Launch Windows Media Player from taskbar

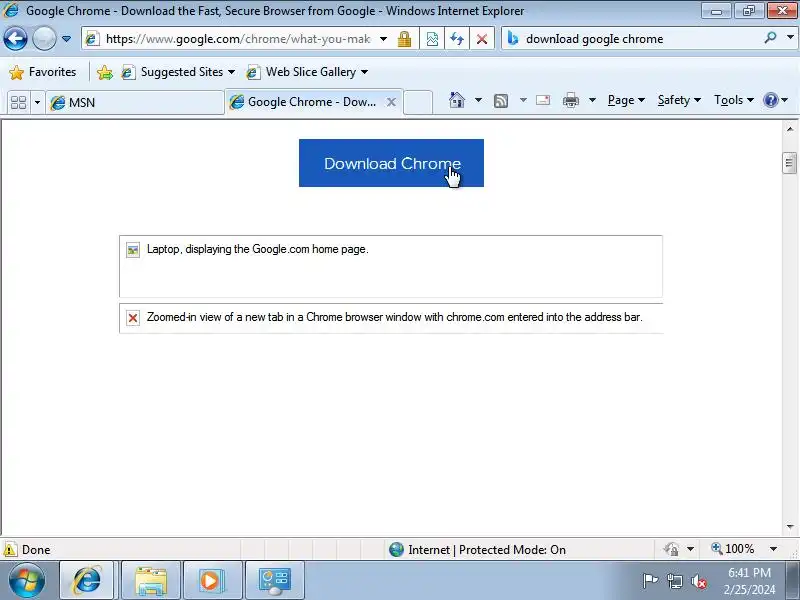point(212,580)
